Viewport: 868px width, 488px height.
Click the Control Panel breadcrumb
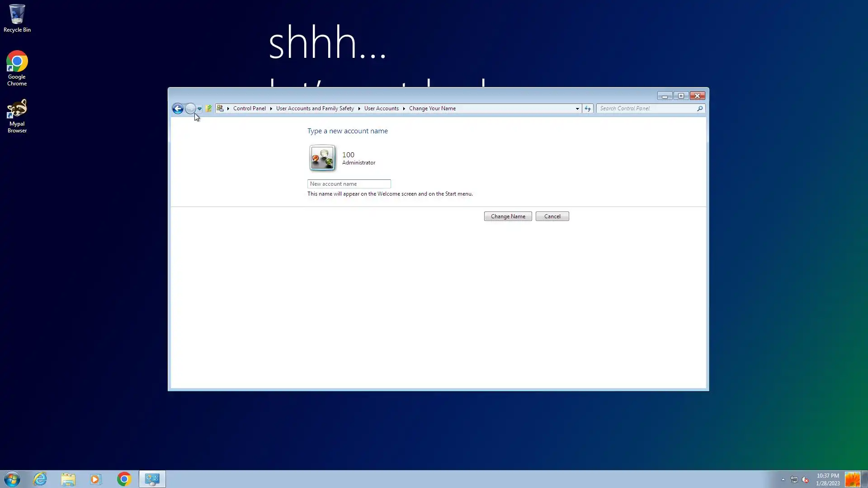pyautogui.click(x=249, y=108)
